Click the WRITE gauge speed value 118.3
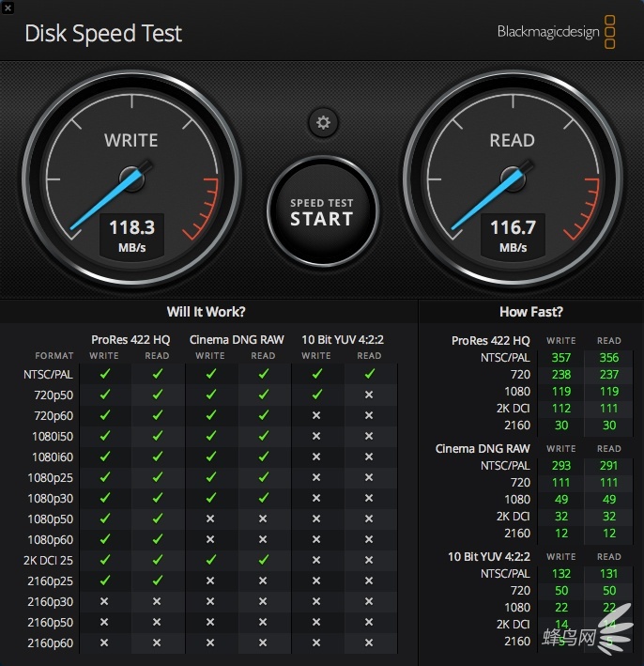 click(132, 227)
